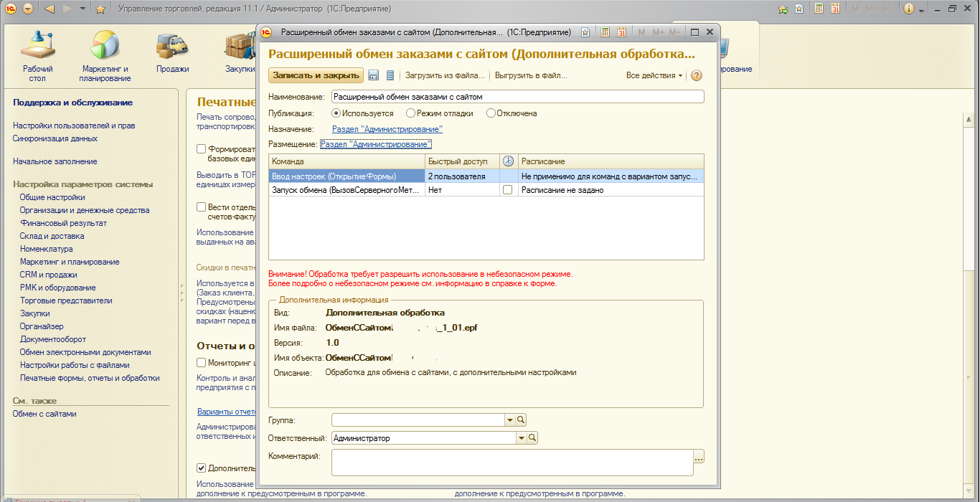Open Размещение link Раздел Администрирование
980x502 pixels.
(x=376, y=144)
